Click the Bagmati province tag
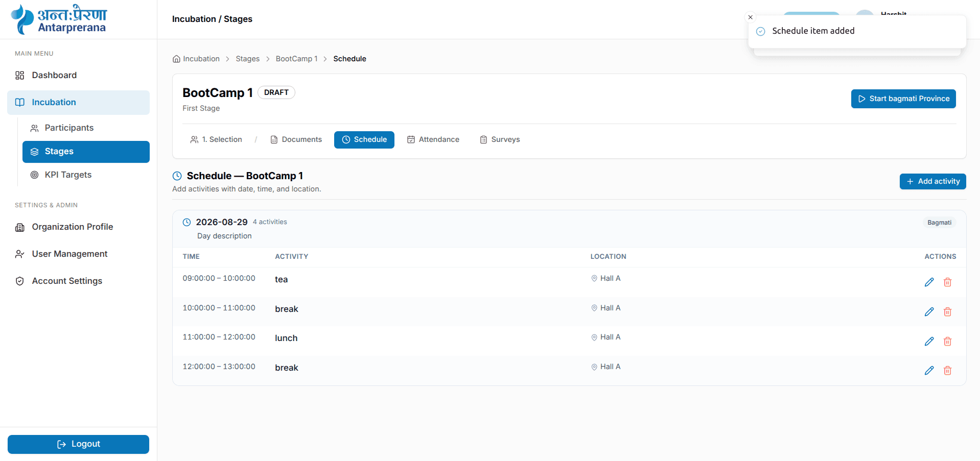 pos(939,223)
